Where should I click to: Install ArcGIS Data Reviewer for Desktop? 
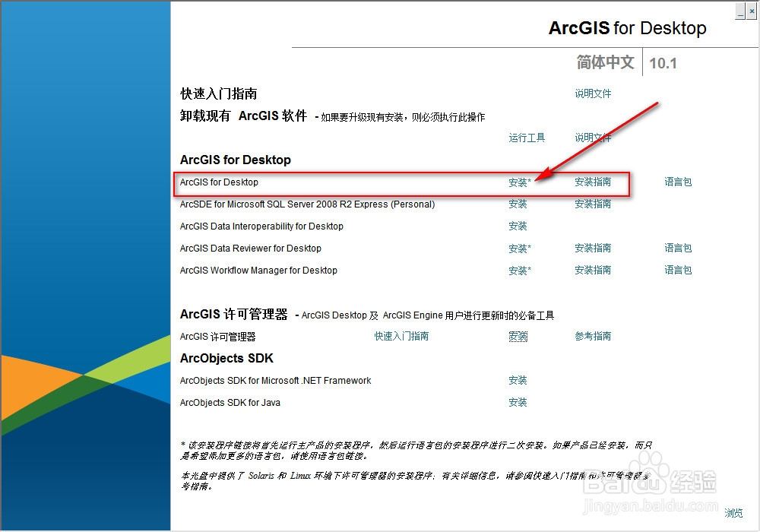520,249
